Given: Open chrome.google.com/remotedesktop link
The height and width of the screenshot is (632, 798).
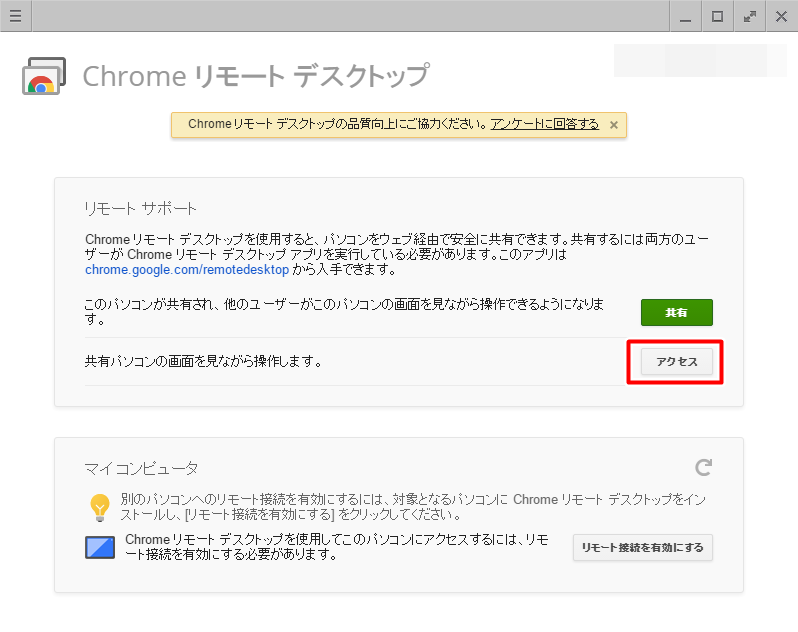Looking at the screenshot, I should [187, 269].
